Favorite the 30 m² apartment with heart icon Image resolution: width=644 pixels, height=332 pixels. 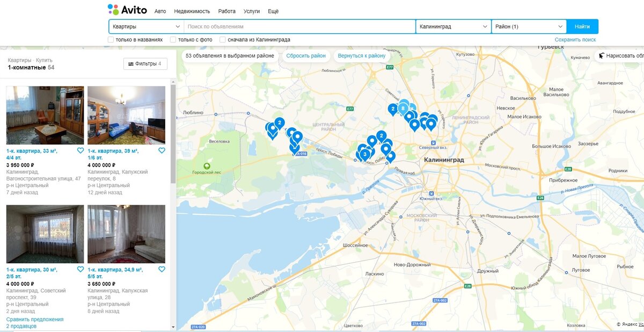(80, 270)
